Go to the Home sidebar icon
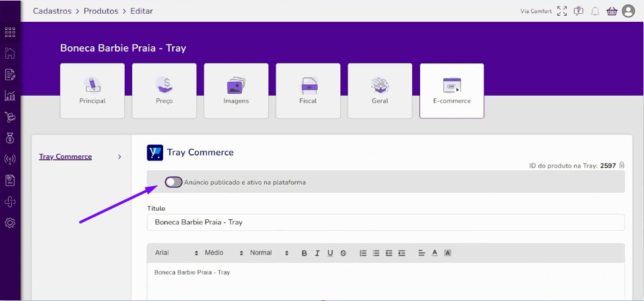Image resolution: width=644 pixels, height=301 pixels. tap(10, 53)
